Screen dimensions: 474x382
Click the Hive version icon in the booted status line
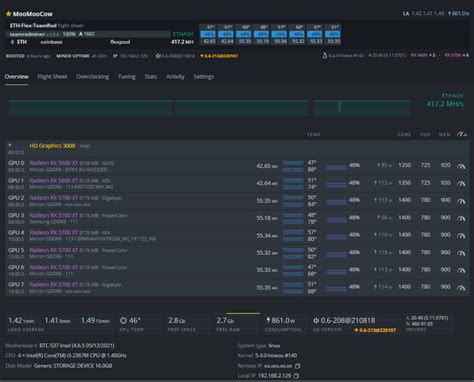[158, 56]
